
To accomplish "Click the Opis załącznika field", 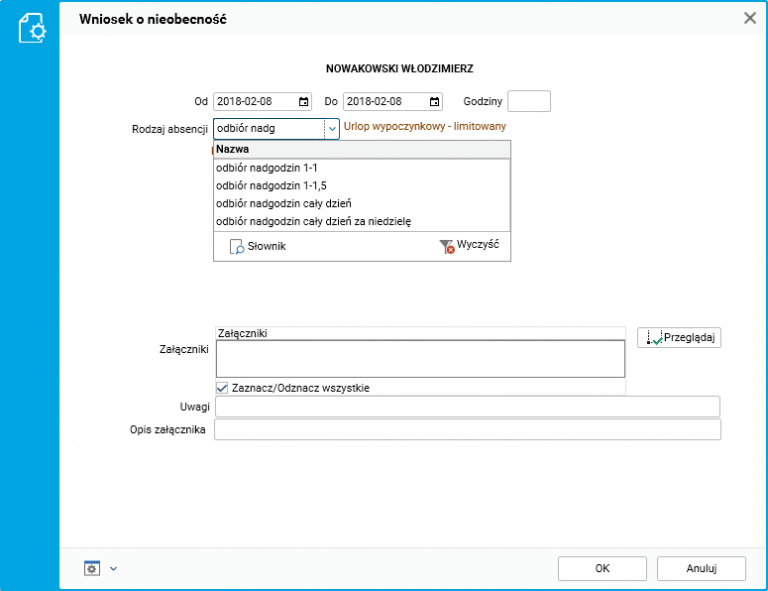I will pyautogui.click(x=468, y=429).
